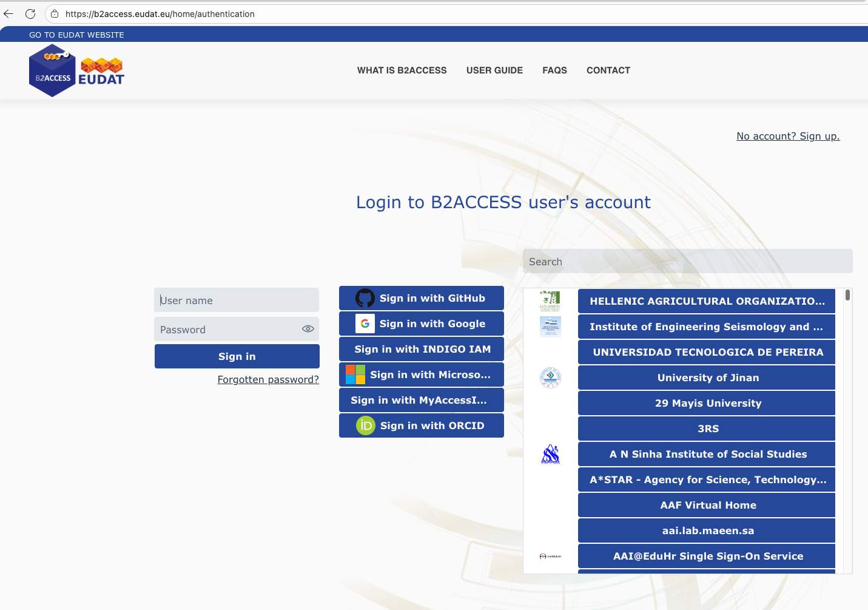Click the GitHub octocat icon

pos(365,298)
